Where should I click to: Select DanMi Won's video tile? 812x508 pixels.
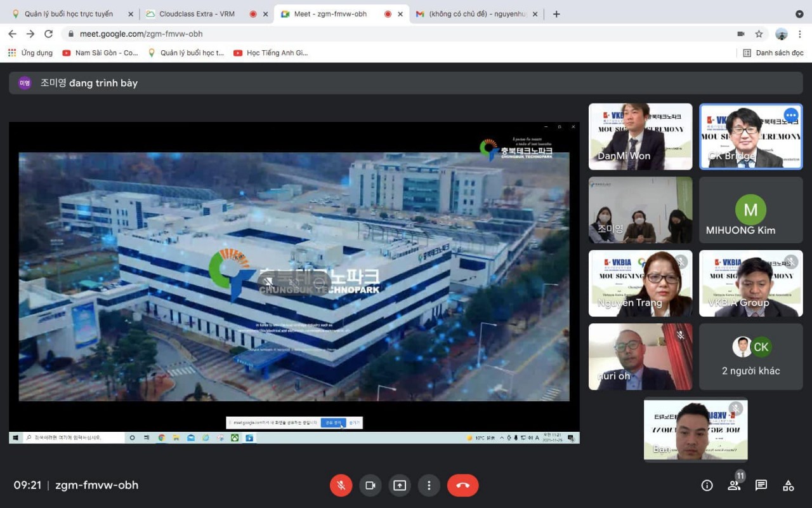640,137
